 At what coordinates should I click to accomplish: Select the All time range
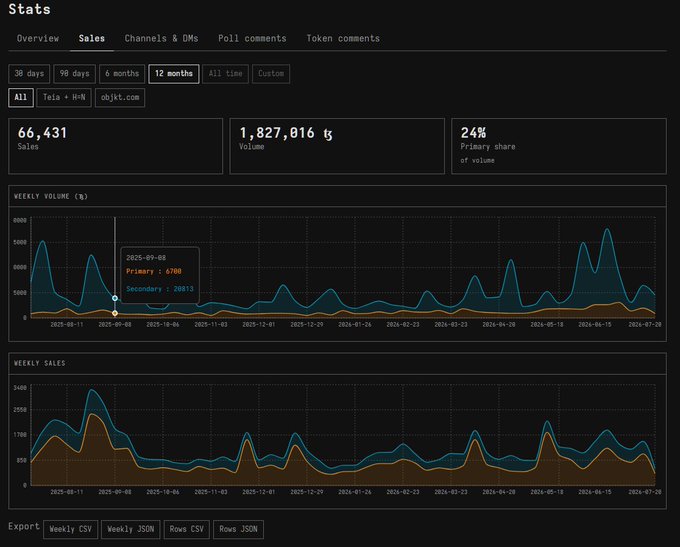[226, 74]
